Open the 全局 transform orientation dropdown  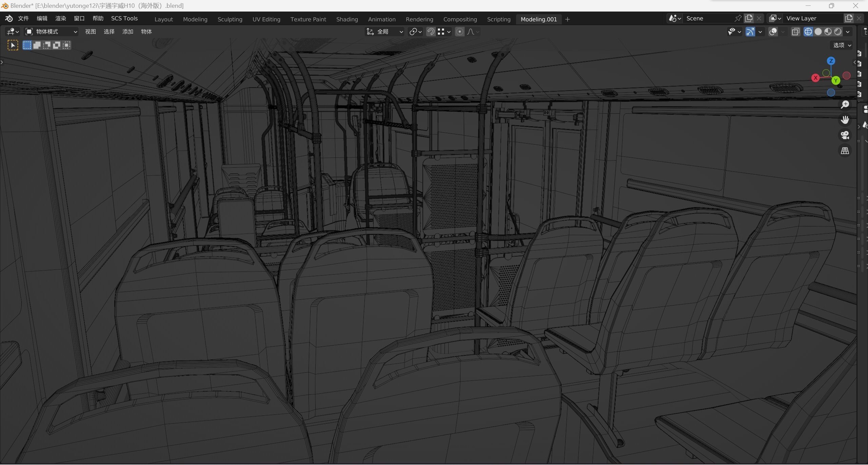384,32
